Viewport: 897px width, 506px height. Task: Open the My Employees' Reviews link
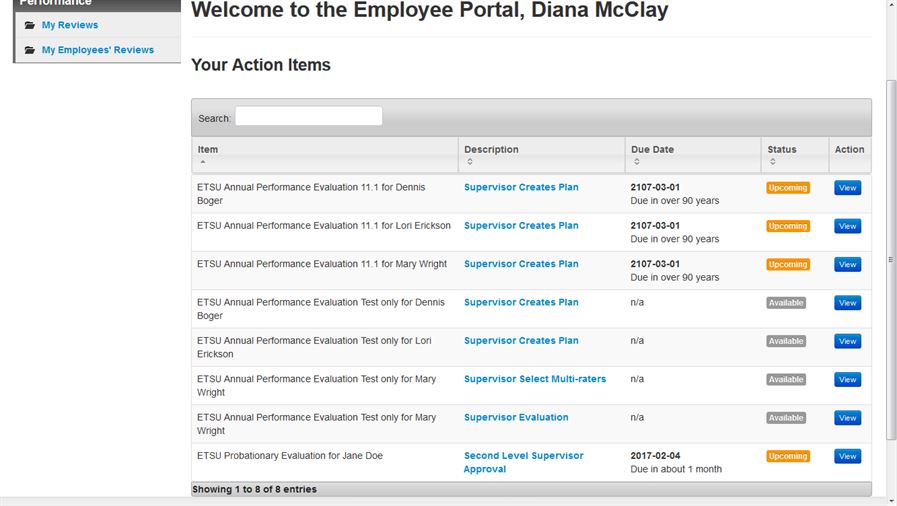(98, 50)
